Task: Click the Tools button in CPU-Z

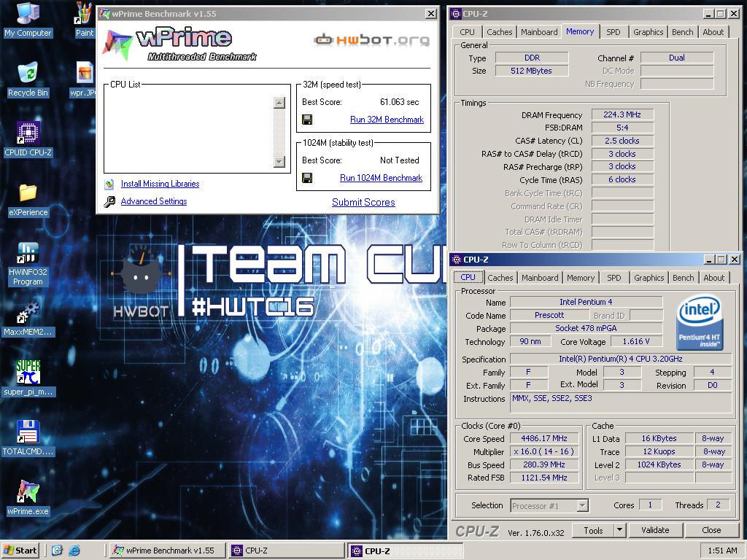Action: (x=593, y=531)
